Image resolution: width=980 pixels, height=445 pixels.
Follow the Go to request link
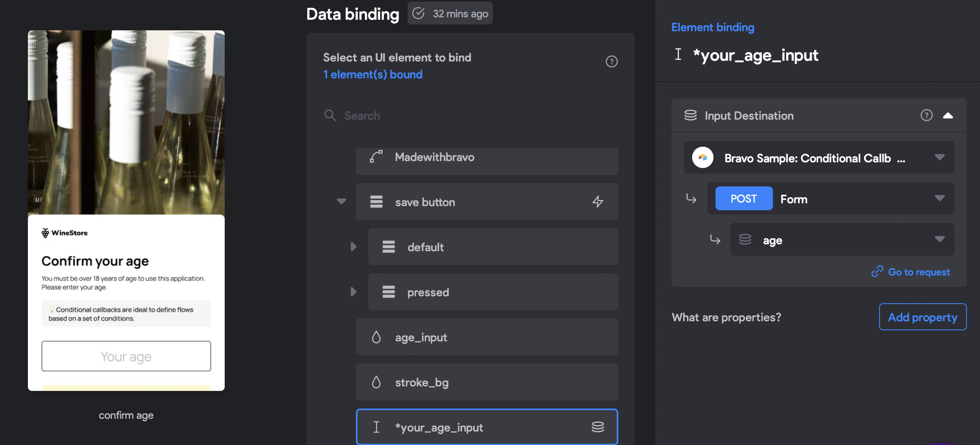point(918,272)
